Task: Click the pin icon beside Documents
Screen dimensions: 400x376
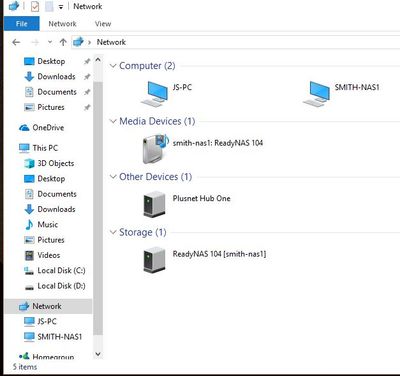Action: pyautogui.click(x=87, y=92)
